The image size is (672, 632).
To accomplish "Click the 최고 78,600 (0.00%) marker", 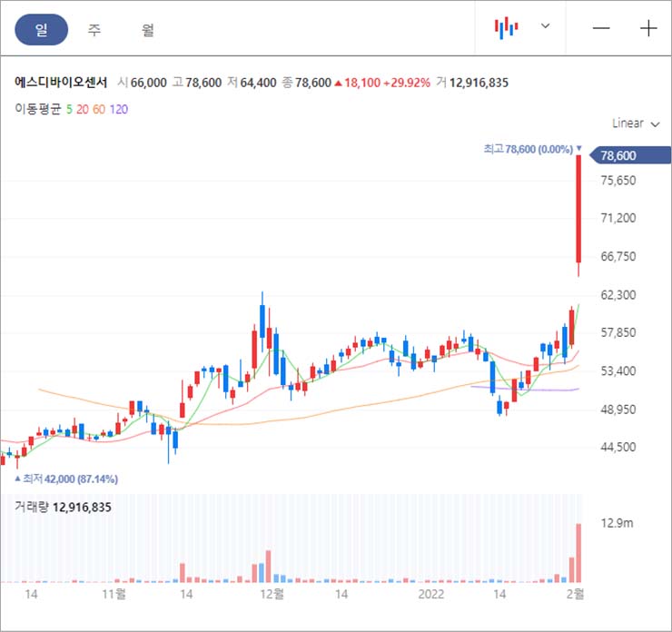I will (532, 149).
